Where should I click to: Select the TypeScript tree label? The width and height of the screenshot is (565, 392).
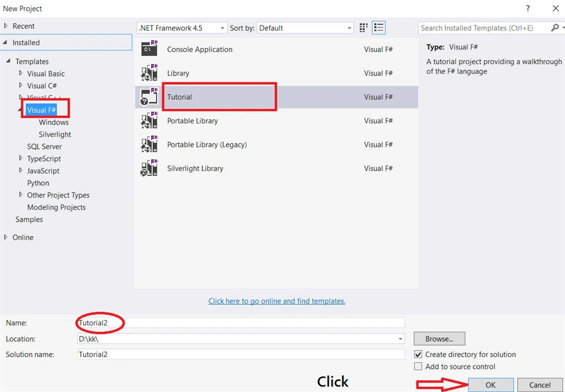pos(44,158)
